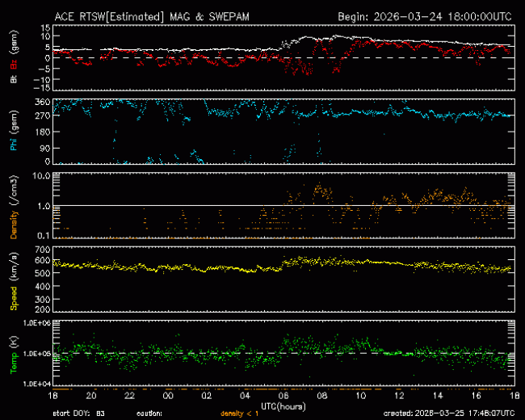Click the '12' hour tick label
Image resolution: width=525 pixels, height=420 pixels.
pos(399,396)
